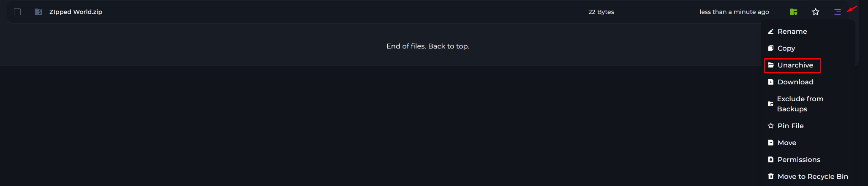The image size is (868, 186).
Task: Click the trash icon beside Move to Recycle Bin
Action: 771,176
